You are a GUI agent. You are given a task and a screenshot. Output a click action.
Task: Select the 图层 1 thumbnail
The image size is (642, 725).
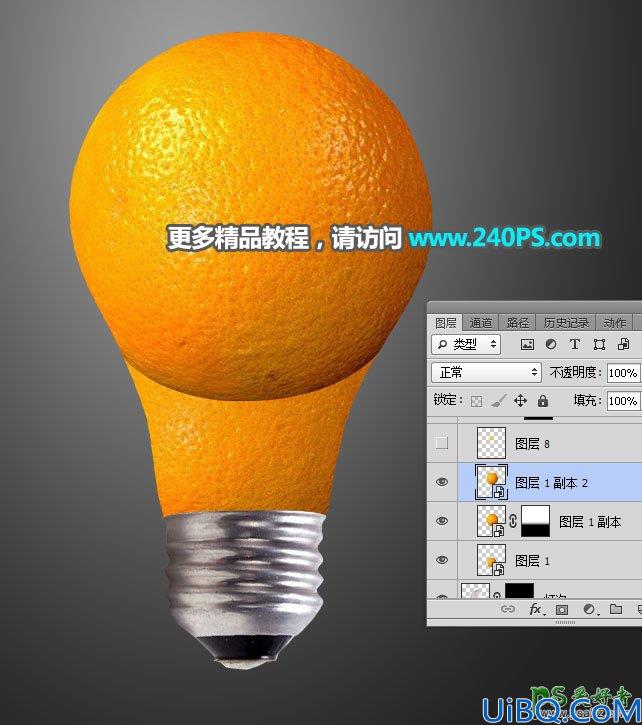[491, 560]
